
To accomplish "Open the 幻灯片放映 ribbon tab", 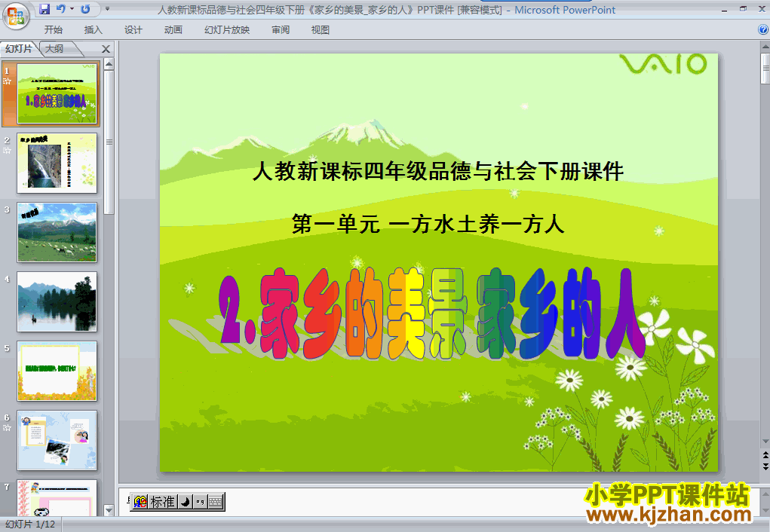I will click(227, 30).
